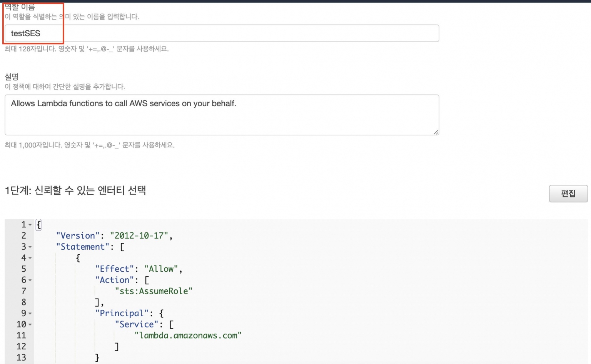Click line number 5 in the editor gutter
This screenshot has height=364, width=591.
point(23,269)
